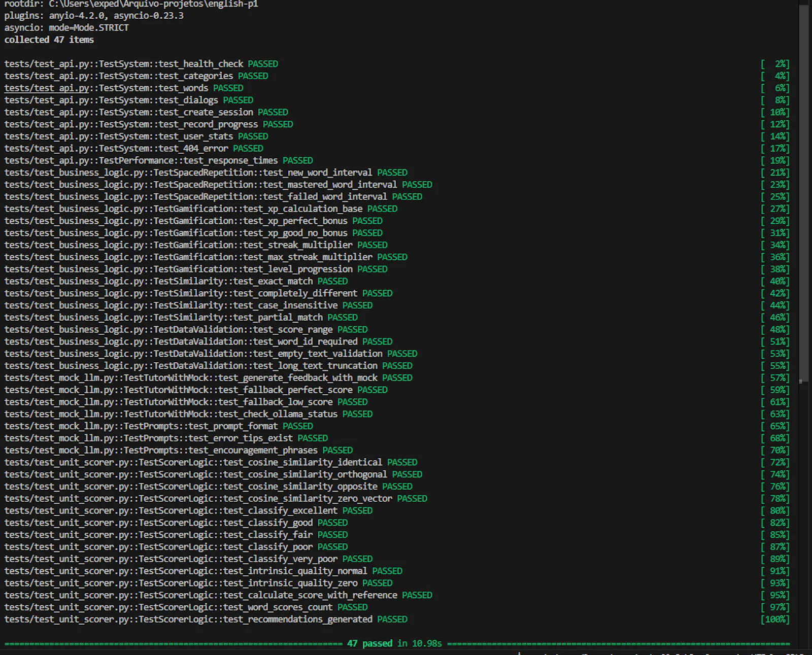Select the test_calculate_score_with_reference result line

click(218, 595)
